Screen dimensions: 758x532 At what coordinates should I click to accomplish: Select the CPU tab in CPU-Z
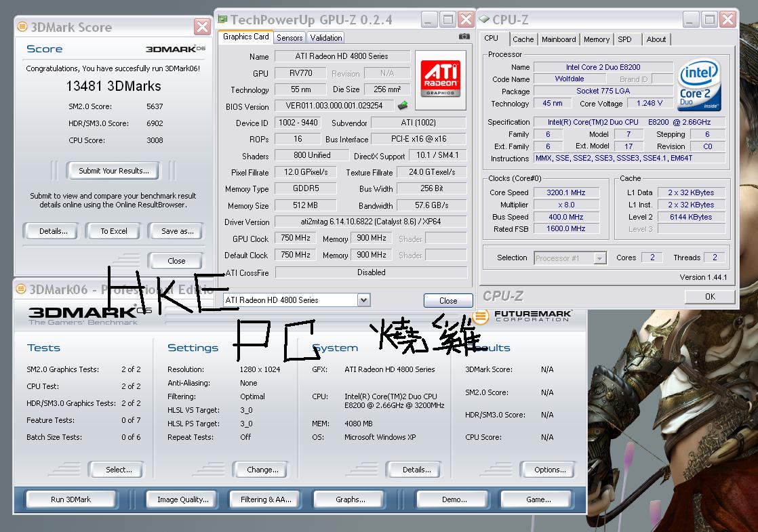(x=491, y=38)
